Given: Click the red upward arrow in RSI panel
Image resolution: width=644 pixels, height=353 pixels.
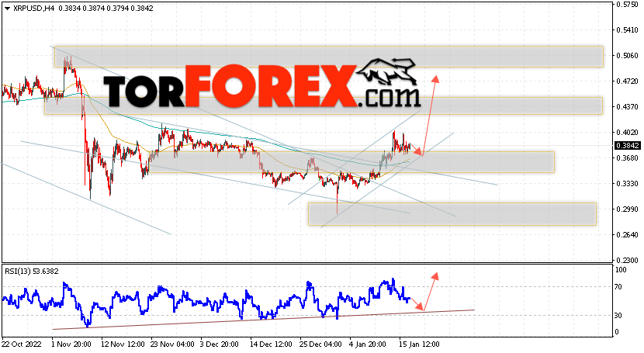Looking at the screenshot, I should point(431,291).
